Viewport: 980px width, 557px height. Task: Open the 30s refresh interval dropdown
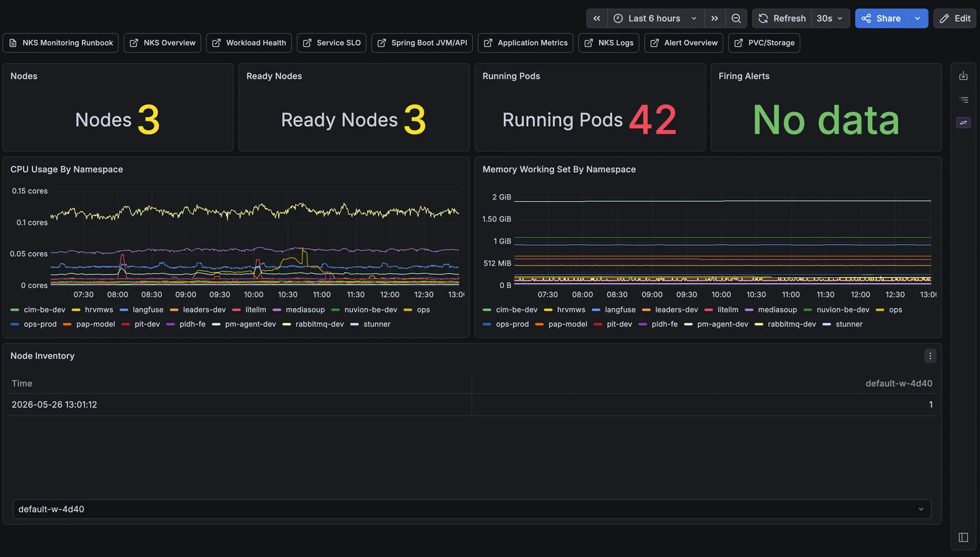click(831, 18)
